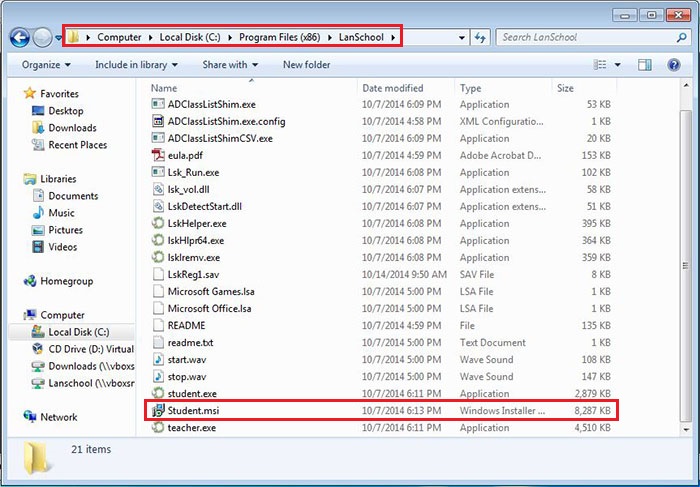Expand the arrow after Computer in breadcrumb
This screenshot has height=487, width=700.
[150, 37]
